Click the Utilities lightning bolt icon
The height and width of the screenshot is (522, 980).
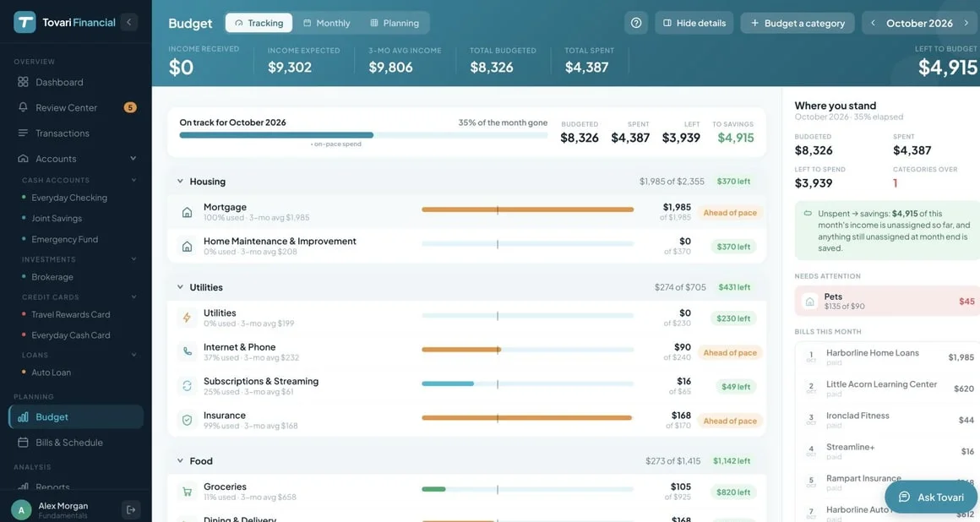coord(187,318)
